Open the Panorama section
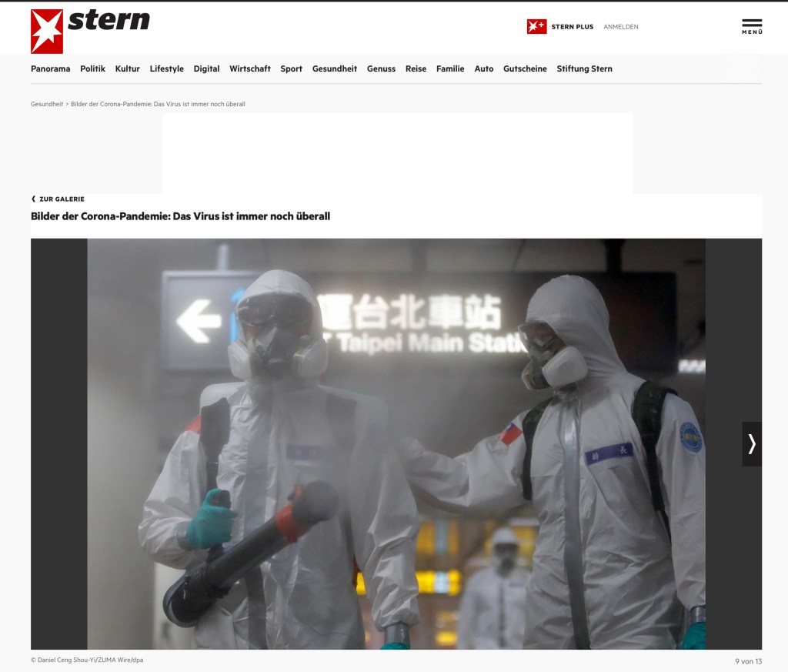Screen dimensions: 788x672 (x=50, y=69)
